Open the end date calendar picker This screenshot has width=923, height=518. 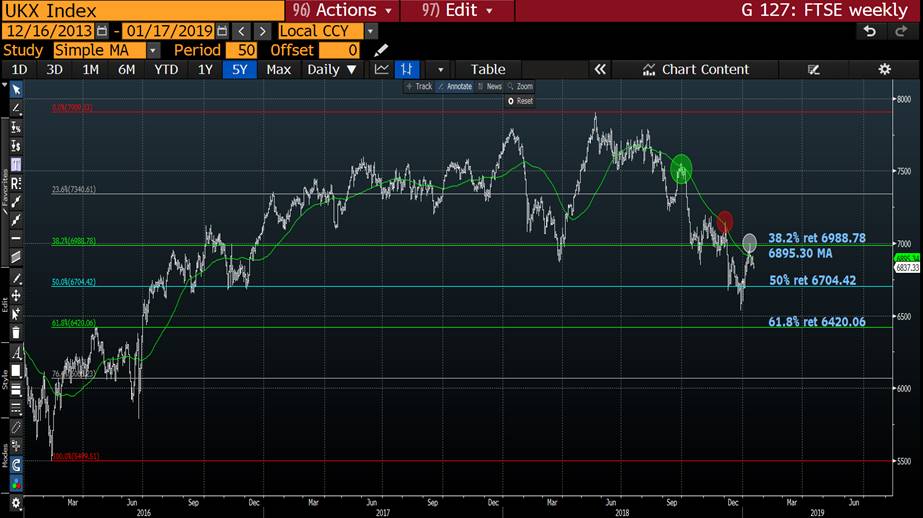tap(222, 31)
